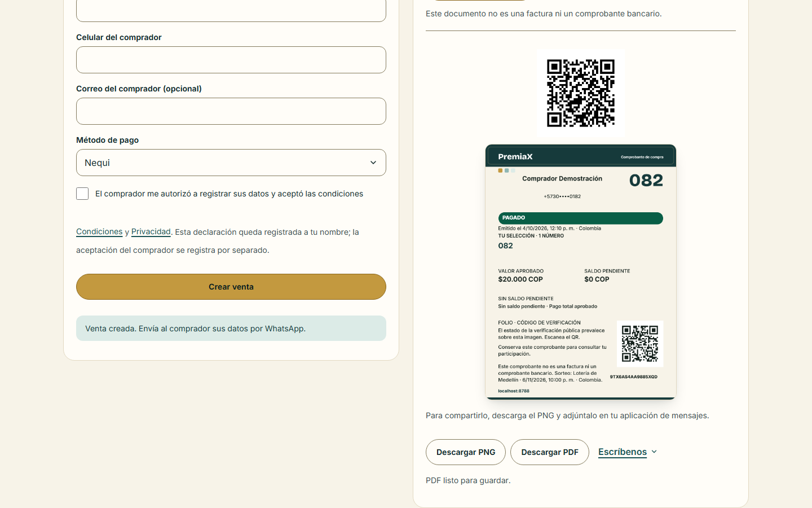Focus the Correo del comprador field
Image resolution: width=812 pixels, height=508 pixels.
coord(231,111)
